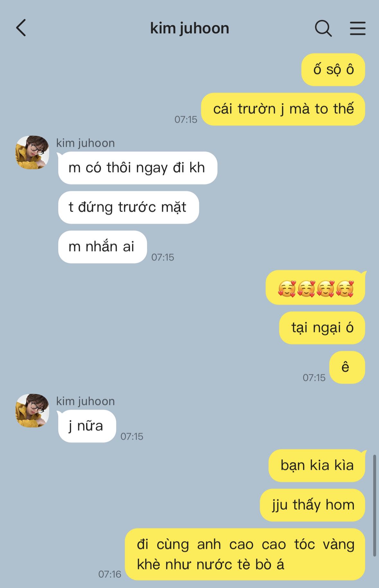Viewport: 379px width, 588px height.
Task: Tap the 'j nữa' reply bubble
Action: click(x=87, y=426)
